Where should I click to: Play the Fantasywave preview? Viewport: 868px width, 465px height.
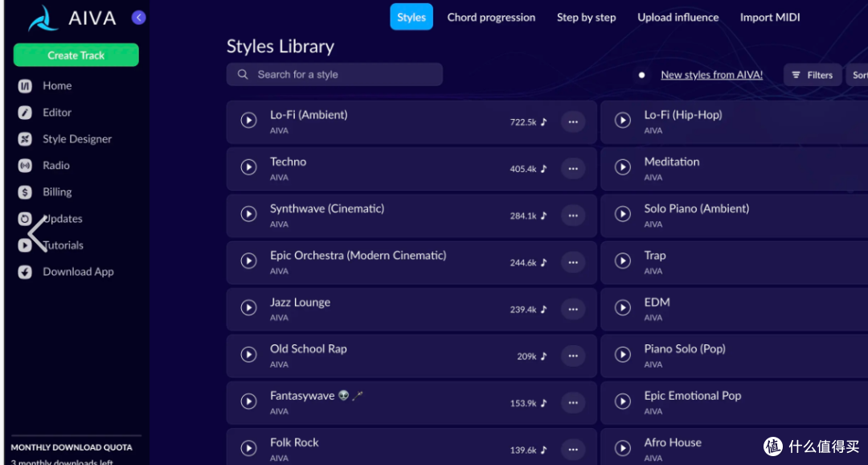tap(248, 401)
